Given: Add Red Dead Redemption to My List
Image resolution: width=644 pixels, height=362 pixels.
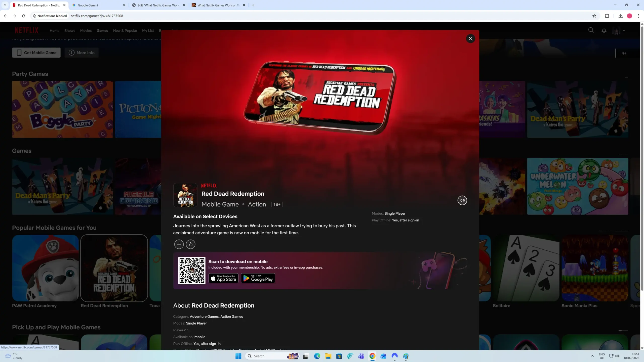Looking at the screenshot, I should tap(179, 244).
